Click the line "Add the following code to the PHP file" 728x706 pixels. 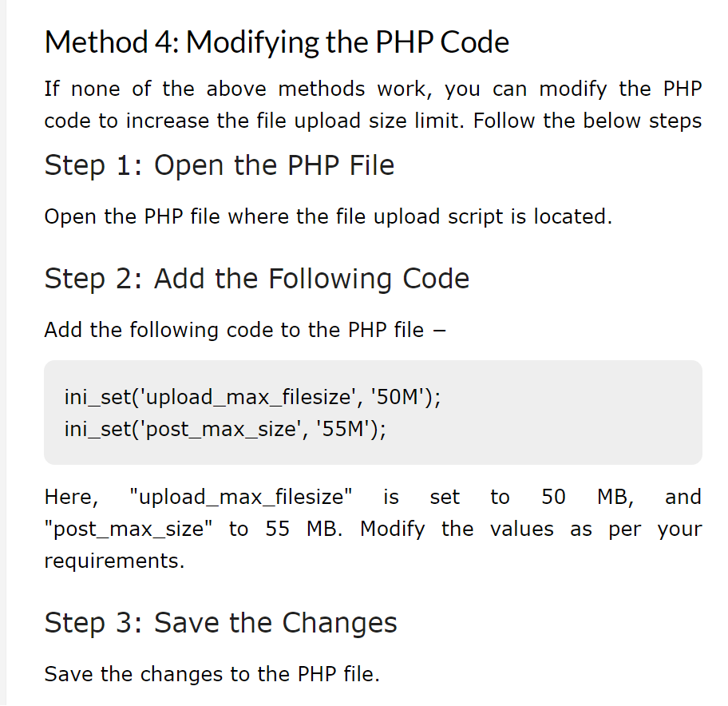pos(243,330)
